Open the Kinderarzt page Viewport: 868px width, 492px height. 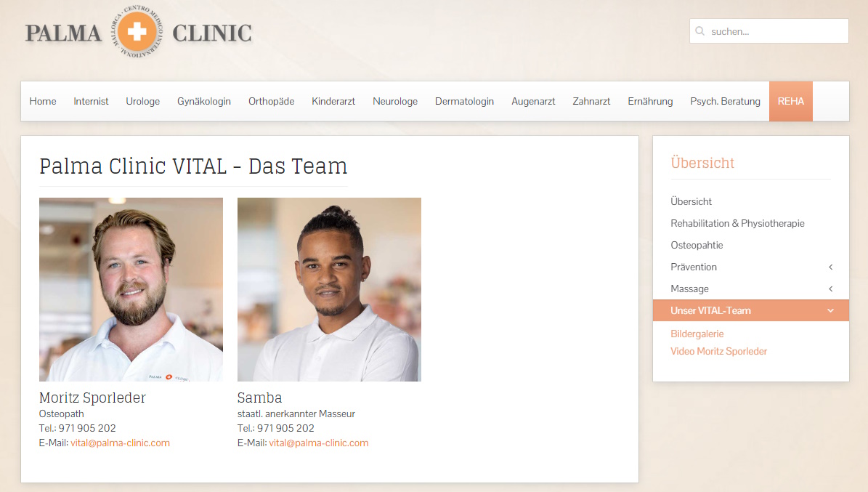click(333, 102)
